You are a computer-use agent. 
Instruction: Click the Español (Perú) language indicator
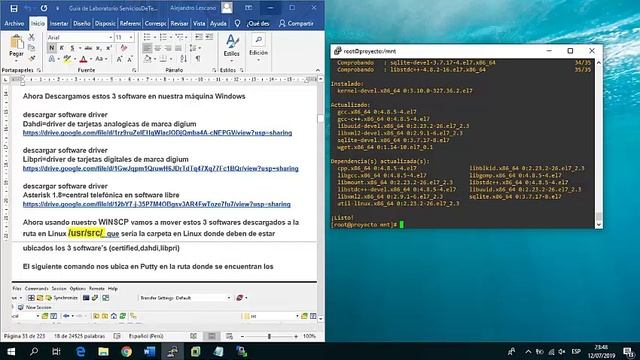(146, 336)
